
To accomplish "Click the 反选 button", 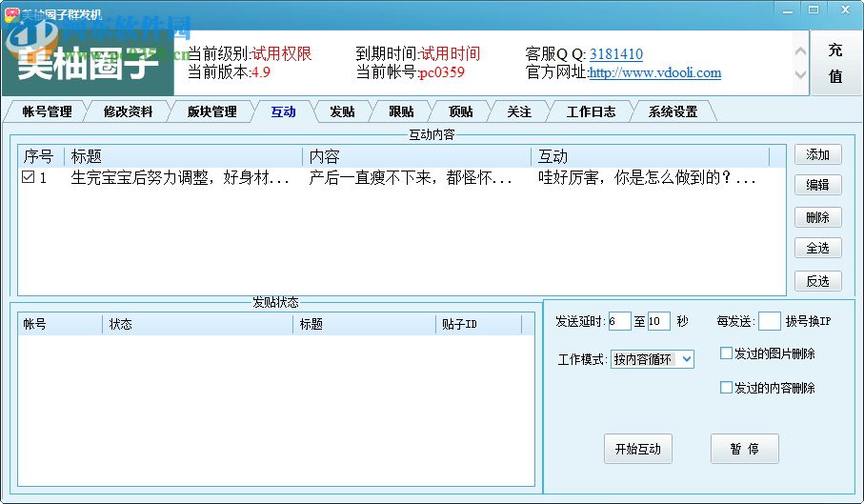I will pyautogui.click(x=817, y=281).
